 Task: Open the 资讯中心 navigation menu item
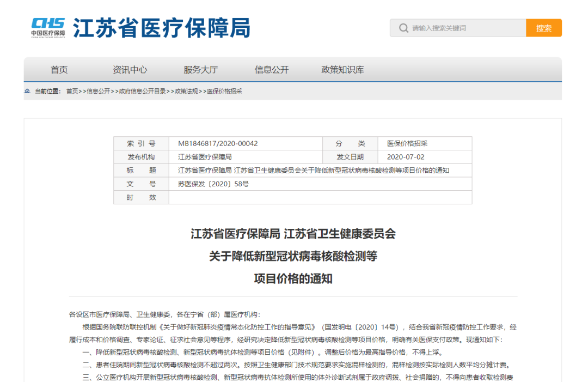(130, 70)
